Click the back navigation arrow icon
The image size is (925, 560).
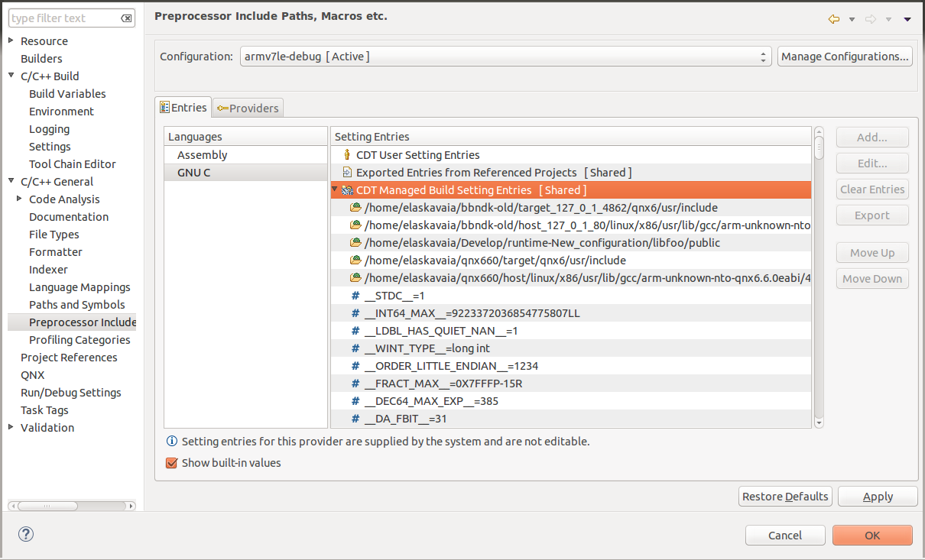click(x=834, y=19)
